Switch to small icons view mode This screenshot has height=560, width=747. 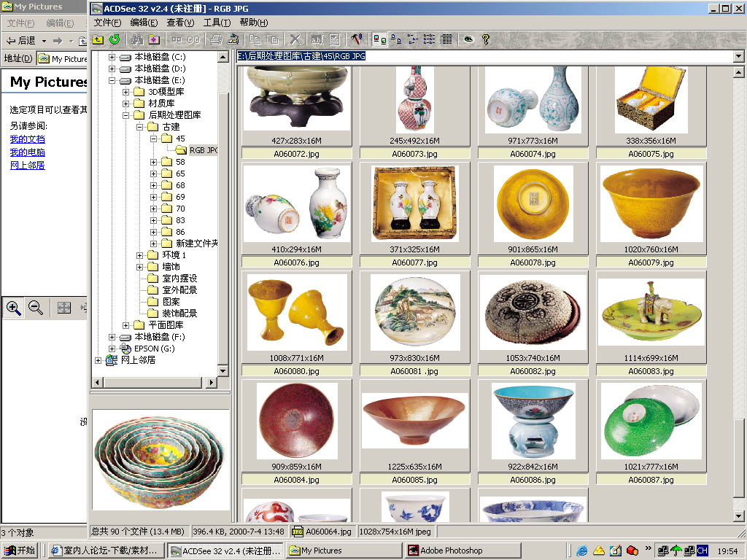pyautogui.click(x=413, y=39)
